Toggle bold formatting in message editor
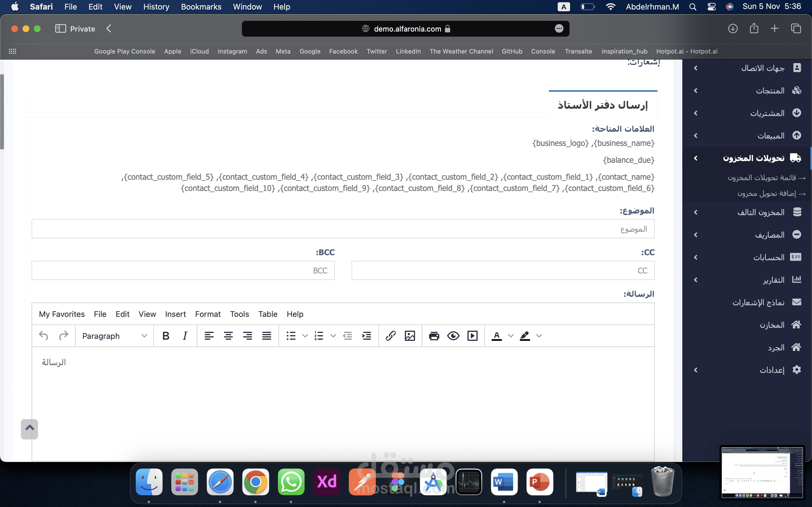The width and height of the screenshot is (812, 507). [166, 336]
